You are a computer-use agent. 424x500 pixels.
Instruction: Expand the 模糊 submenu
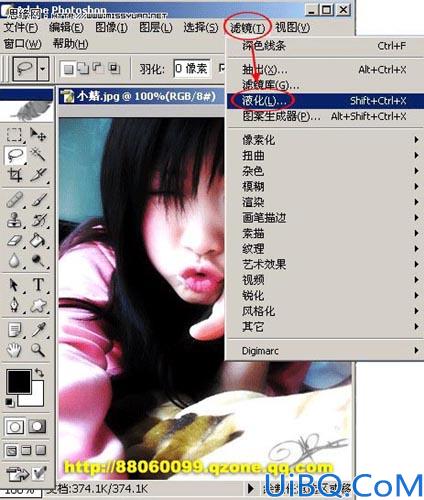pyautogui.click(x=325, y=186)
